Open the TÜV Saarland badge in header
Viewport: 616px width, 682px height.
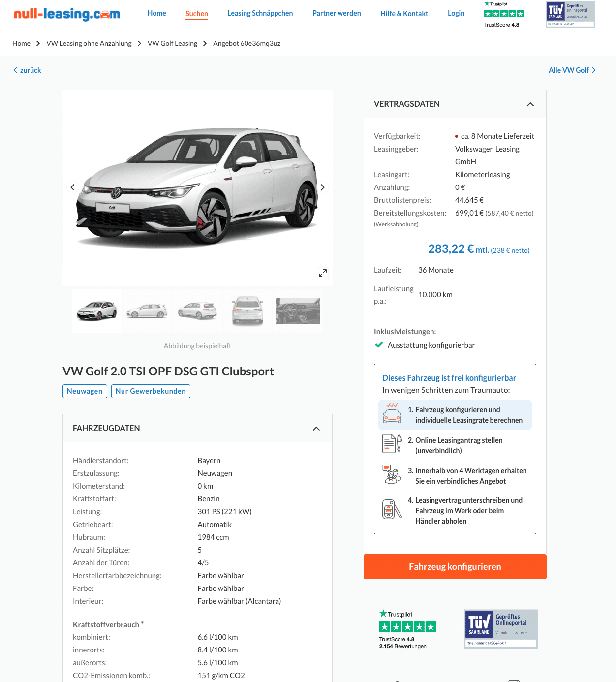click(570, 14)
